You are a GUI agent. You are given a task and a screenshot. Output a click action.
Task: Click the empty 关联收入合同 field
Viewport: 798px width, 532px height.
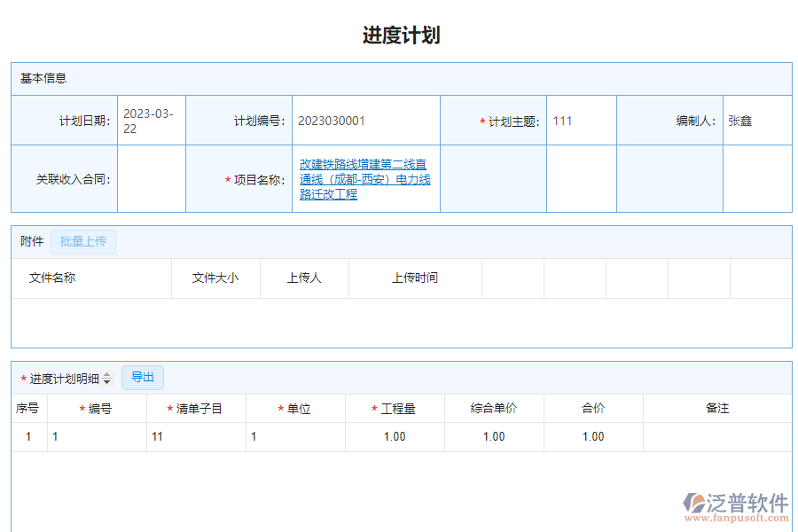coord(151,178)
